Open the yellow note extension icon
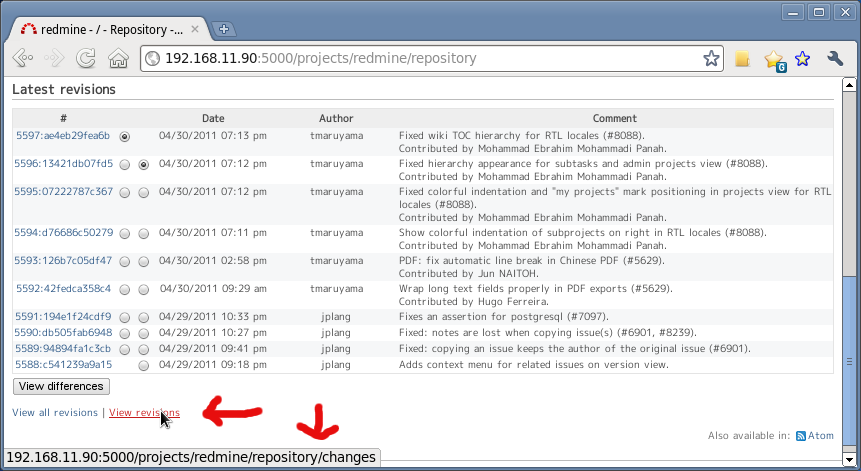Screen dimensions: 861x471 pyautogui.click(x=742, y=59)
